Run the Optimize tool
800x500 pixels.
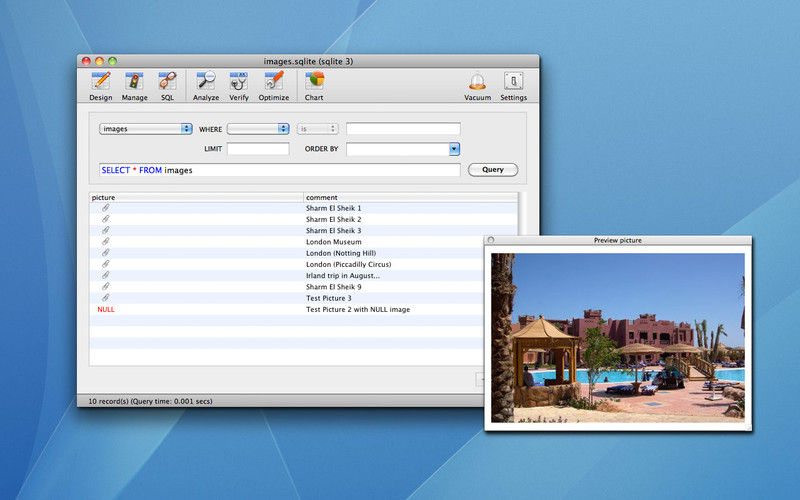(274, 86)
